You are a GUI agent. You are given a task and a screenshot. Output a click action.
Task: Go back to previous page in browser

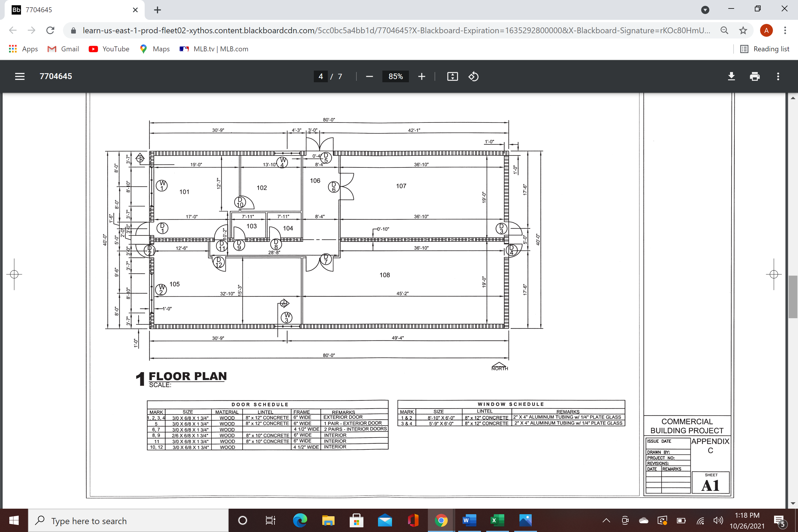point(13,30)
